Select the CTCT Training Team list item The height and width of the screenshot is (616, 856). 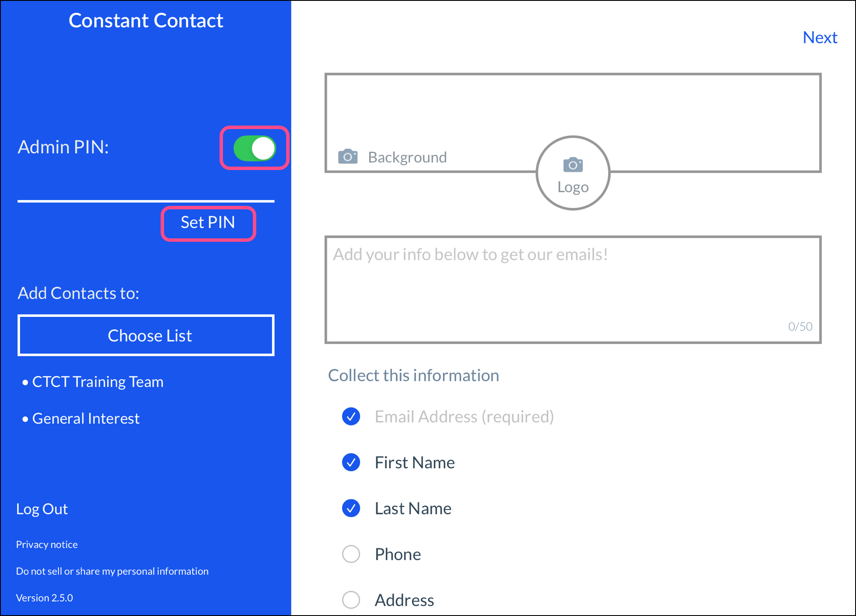pyautogui.click(x=97, y=381)
